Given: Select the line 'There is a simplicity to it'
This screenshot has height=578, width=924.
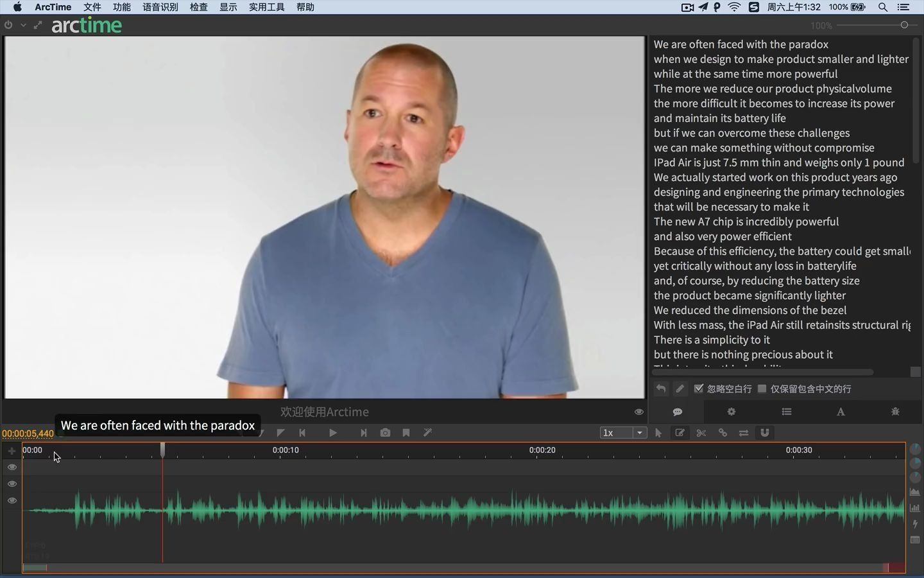Looking at the screenshot, I should (712, 340).
